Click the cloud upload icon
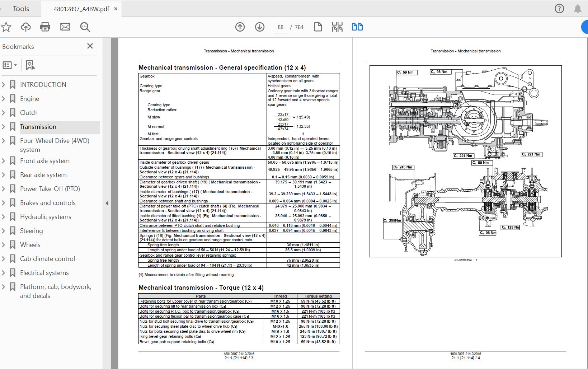588x369 pixels. 25,27
